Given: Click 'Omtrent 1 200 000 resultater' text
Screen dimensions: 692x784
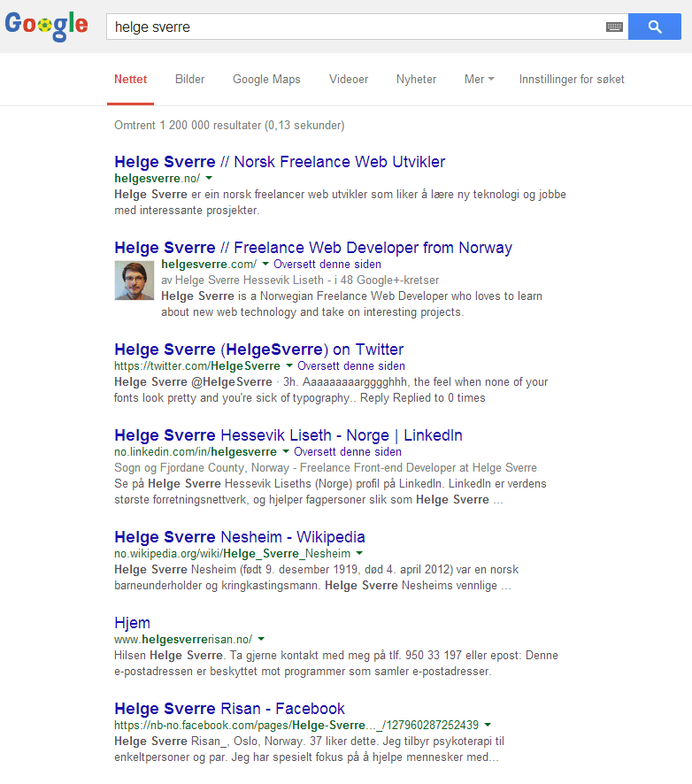Looking at the screenshot, I should (x=188, y=125).
